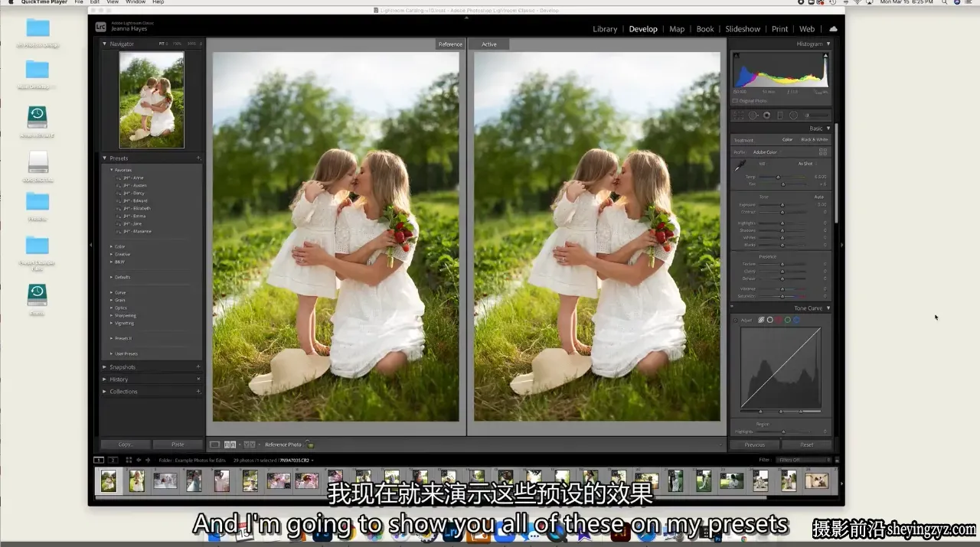Click the Previous button
980x547 pixels.
click(x=754, y=444)
